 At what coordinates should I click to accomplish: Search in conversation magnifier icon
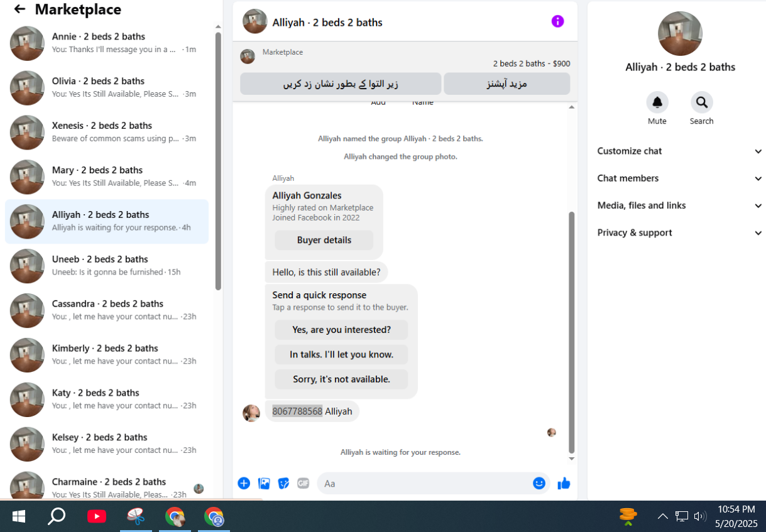(701, 102)
